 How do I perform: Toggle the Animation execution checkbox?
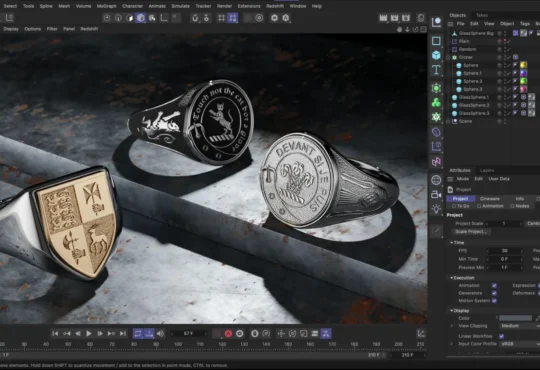pyautogui.click(x=494, y=286)
